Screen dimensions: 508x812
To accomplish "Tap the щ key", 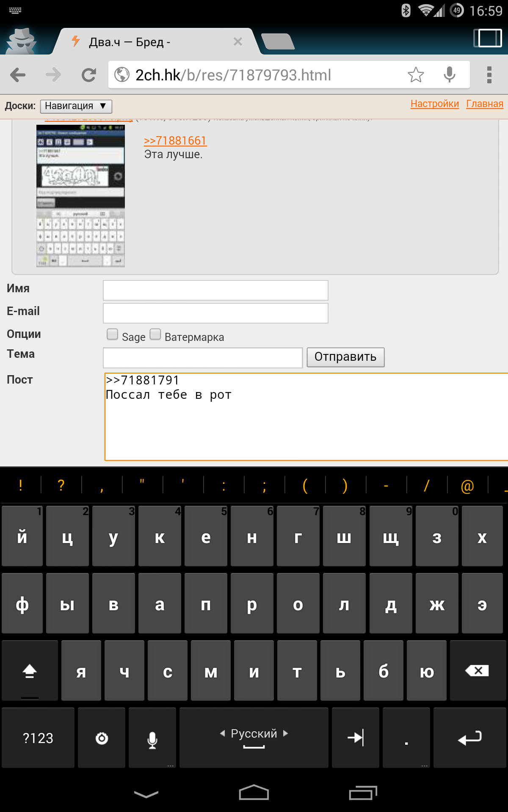I will (391, 536).
